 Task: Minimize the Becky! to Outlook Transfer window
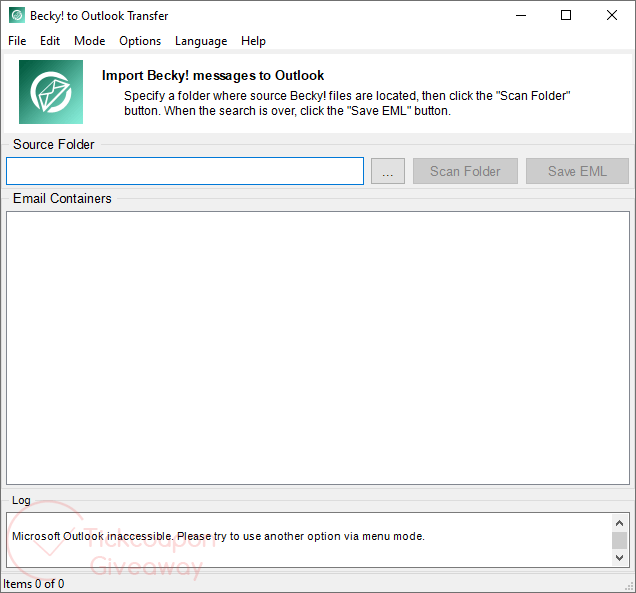(521, 15)
